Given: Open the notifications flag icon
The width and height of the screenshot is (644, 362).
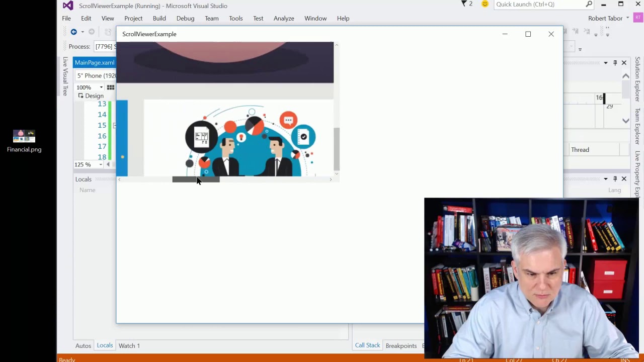Looking at the screenshot, I should (465, 4).
